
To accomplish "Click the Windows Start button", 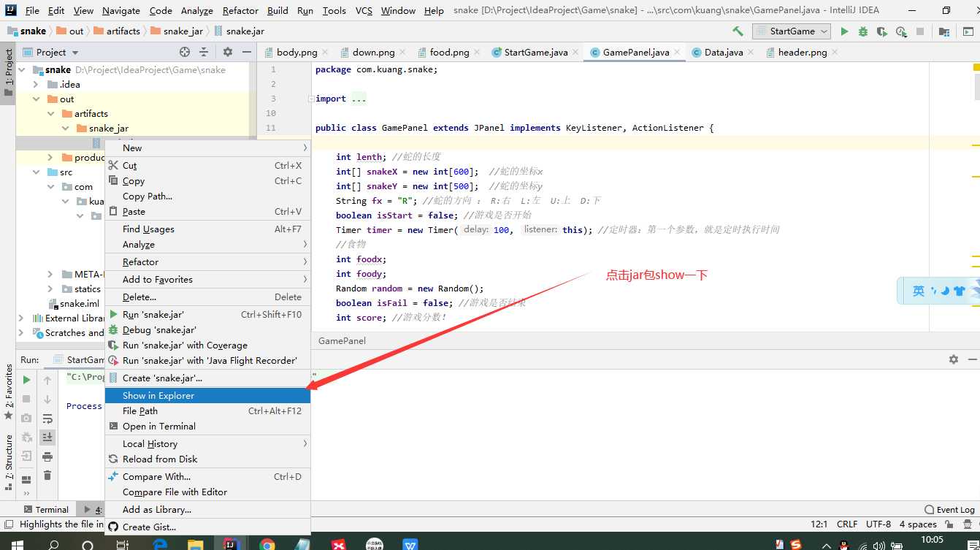I will click(x=16, y=545).
